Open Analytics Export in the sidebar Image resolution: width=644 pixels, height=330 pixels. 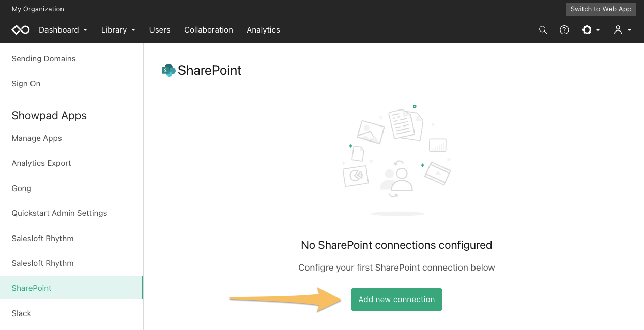pyautogui.click(x=41, y=163)
